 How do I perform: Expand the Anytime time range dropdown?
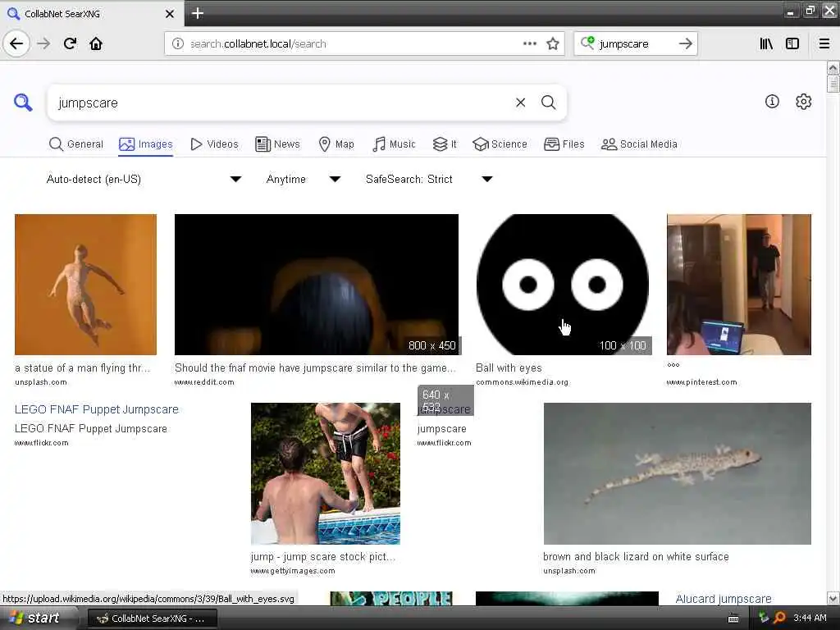point(304,179)
